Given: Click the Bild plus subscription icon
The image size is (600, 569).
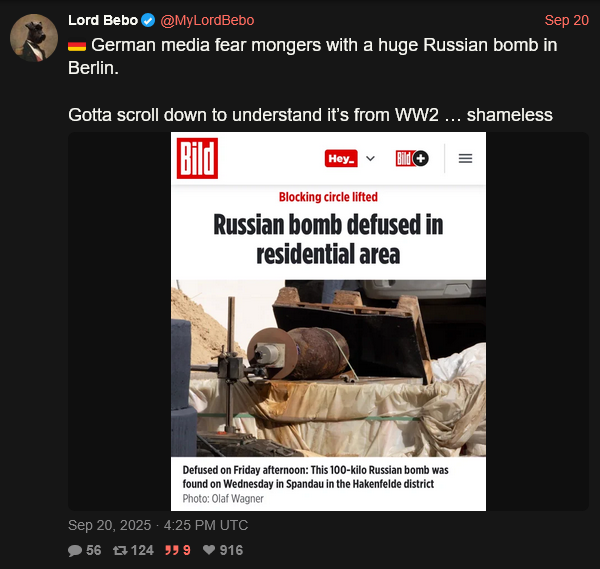Looking at the screenshot, I should (412, 158).
